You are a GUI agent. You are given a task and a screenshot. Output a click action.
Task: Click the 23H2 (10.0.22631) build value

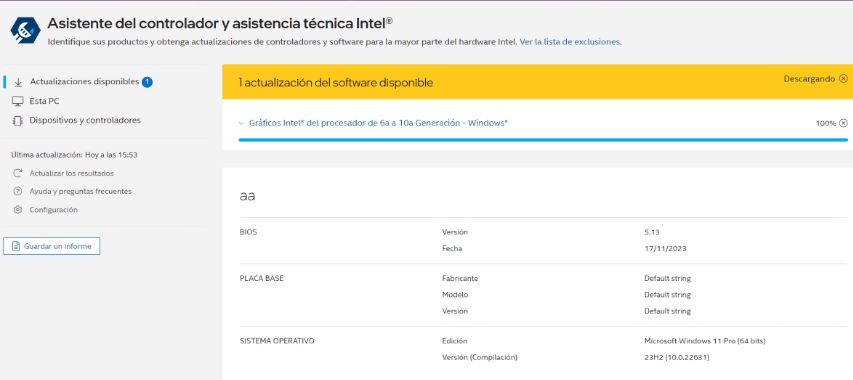point(677,358)
